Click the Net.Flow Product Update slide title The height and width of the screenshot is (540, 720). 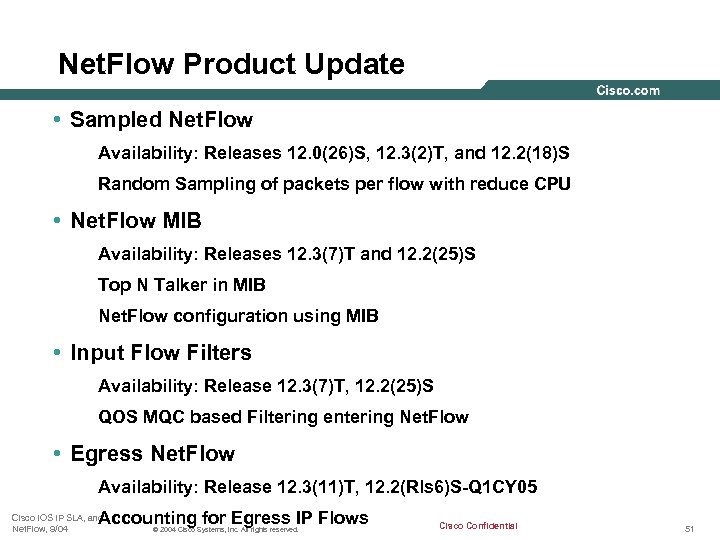click(231, 65)
